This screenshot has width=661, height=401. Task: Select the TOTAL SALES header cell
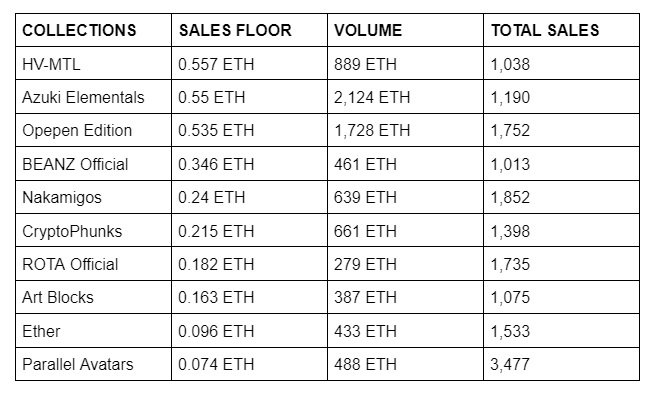(545, 31)
